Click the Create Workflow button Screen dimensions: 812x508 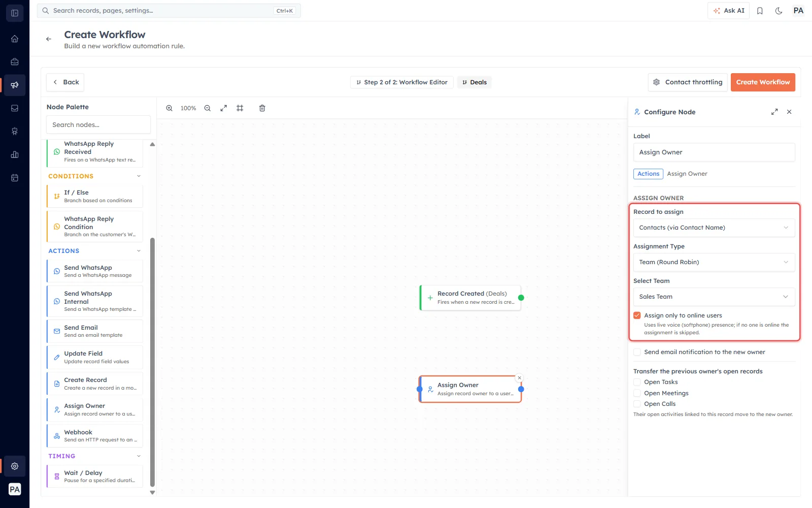pos(763,82)
